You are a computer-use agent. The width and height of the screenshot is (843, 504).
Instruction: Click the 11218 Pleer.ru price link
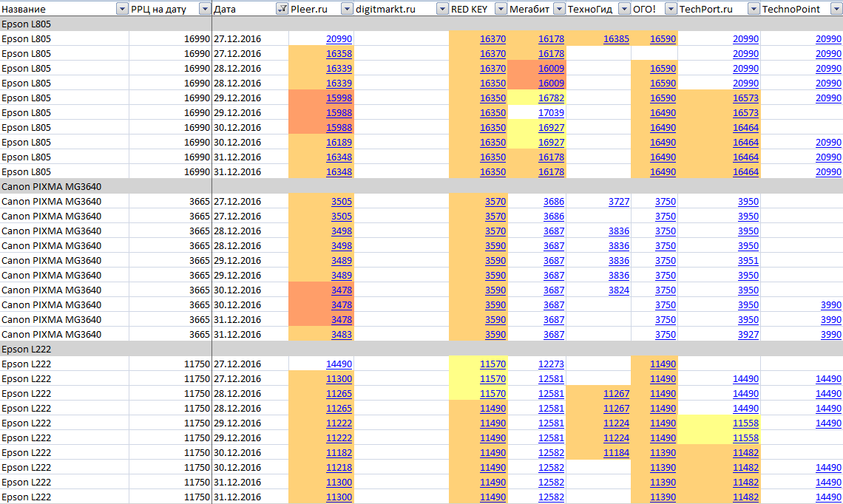(339, 468)
